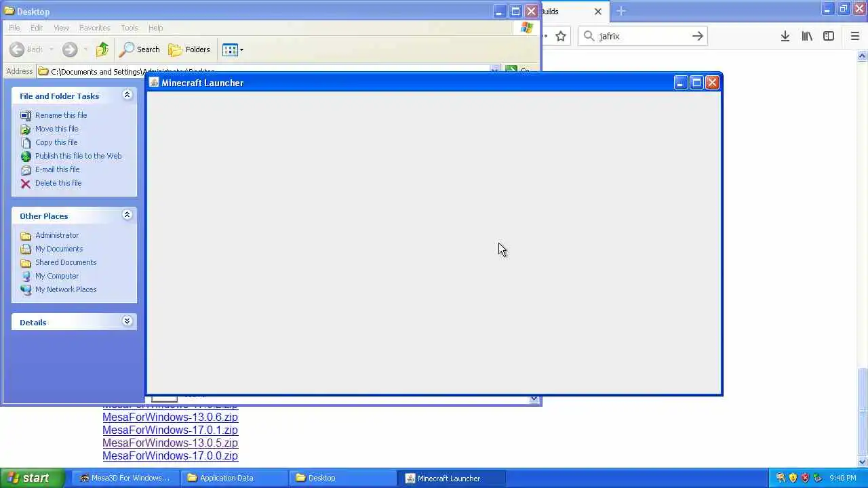
Task: Click the MesaForWindows-13.0.6.zip link
Action: 170,418
